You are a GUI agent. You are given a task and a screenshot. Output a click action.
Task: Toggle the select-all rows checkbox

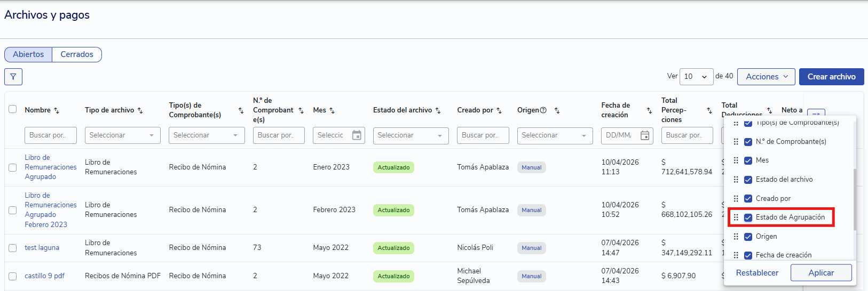pyautogui.click(x=13, y=109)
